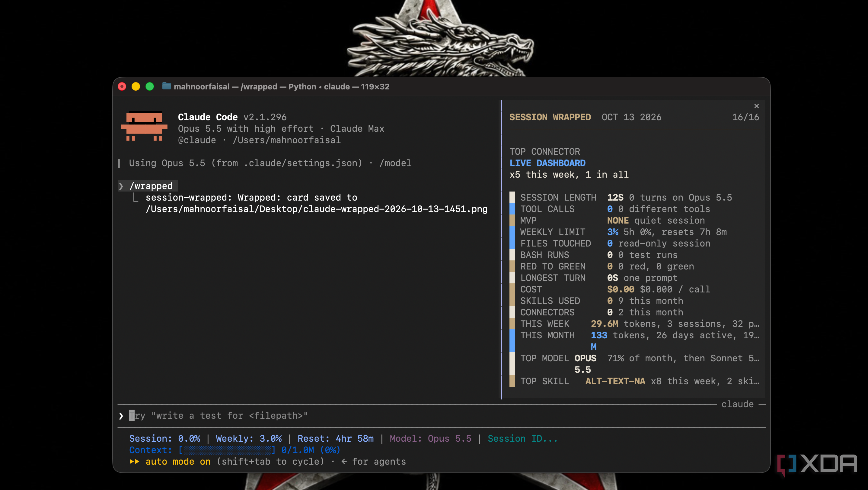Image resolution: width=868 pixels, height=490 pixels.
Task: Click the green zoom button of the terminal
Action: tap(150, 87)
